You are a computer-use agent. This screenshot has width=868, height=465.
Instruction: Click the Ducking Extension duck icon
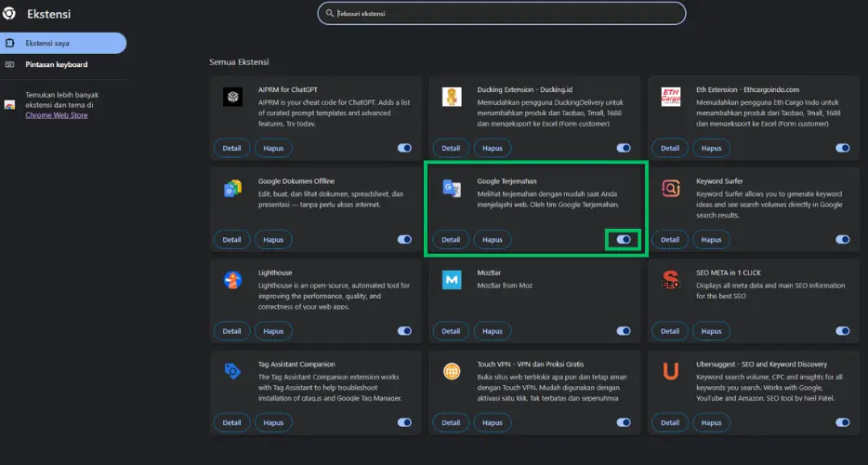tap(452, 97)
